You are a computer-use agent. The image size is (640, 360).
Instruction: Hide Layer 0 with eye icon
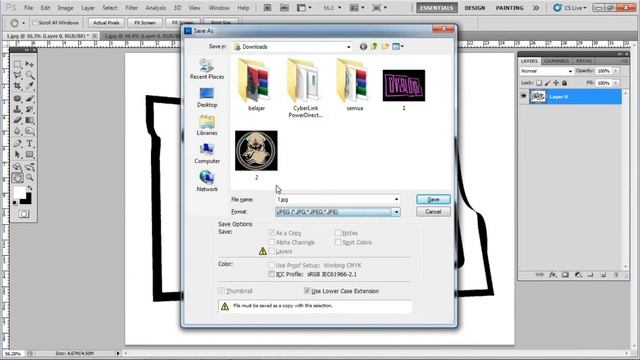pos(524,96)
